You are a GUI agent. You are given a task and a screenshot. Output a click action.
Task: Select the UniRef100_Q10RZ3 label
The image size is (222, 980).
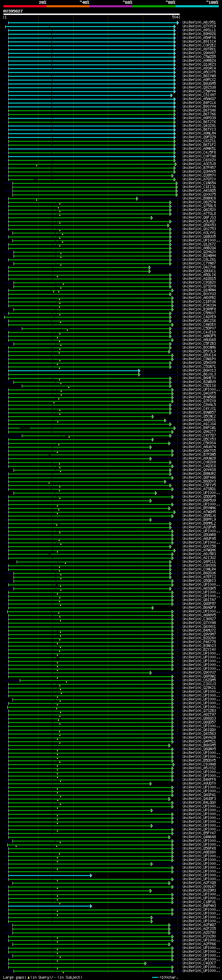199,65
